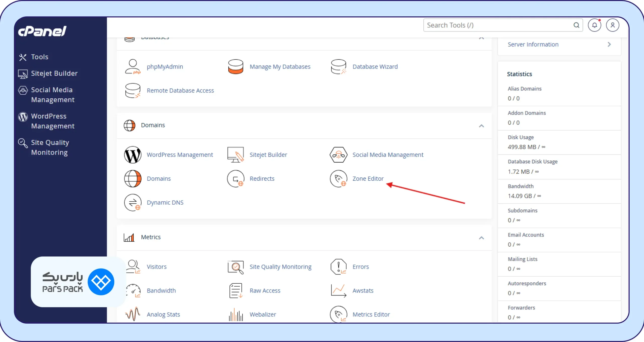Expand Server Information arrow
Screen dimensions: 644x342
tap(609, 45)
